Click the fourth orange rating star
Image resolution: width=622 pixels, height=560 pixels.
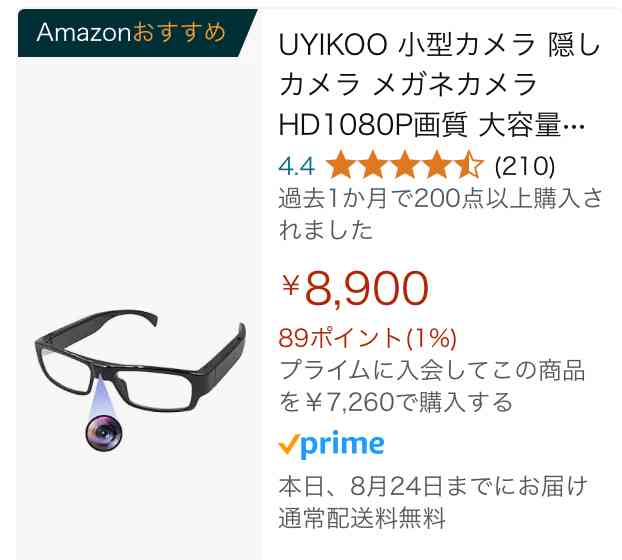pos(437,165)
